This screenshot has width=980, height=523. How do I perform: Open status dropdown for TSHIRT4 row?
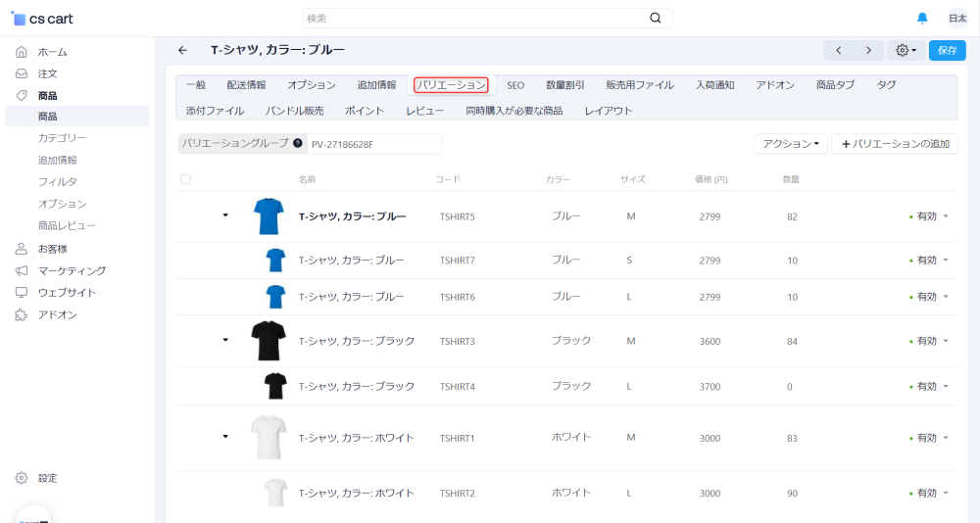click(929, 386)
